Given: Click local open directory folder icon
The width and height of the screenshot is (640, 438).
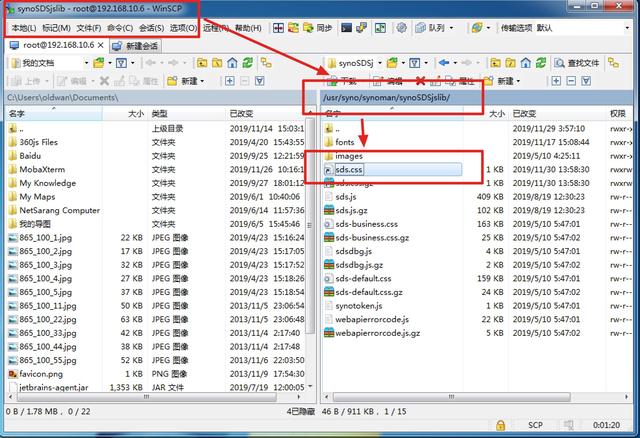Looking at the screenshot, I should 98,63.
